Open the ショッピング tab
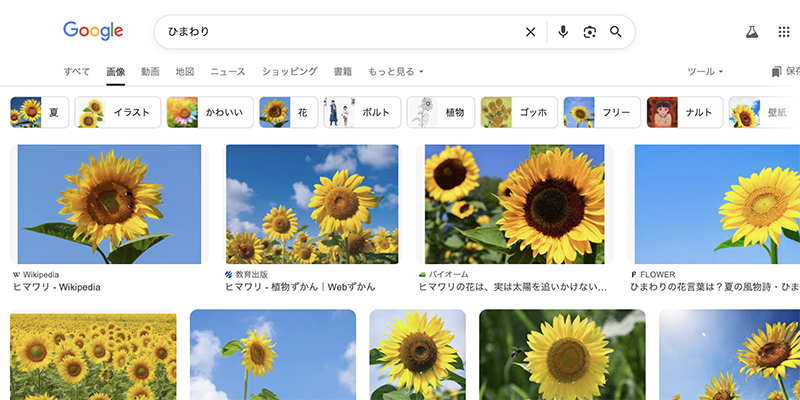Image resolution: width=800 pixels, height=400 pixels. tap(289, 71)
